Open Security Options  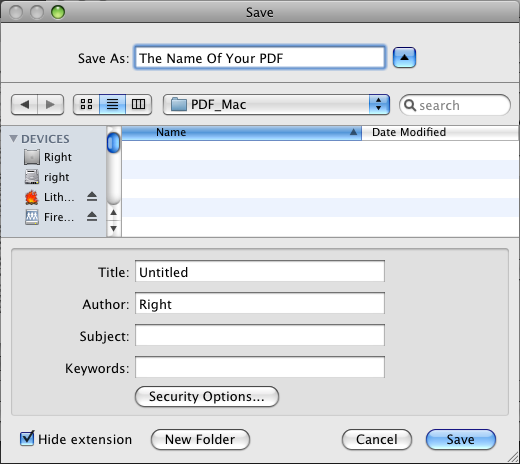pyautogui.click(x=207, y=397)
